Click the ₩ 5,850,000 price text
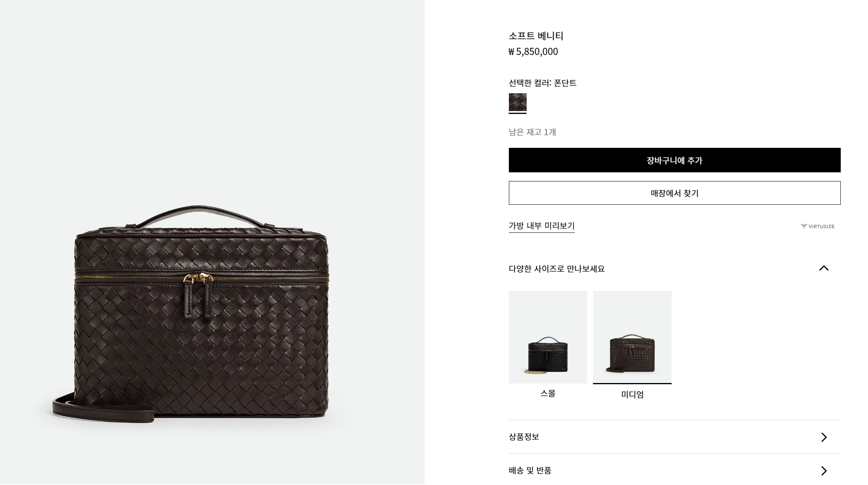The image size is (868, 485). tap(533, 52)
